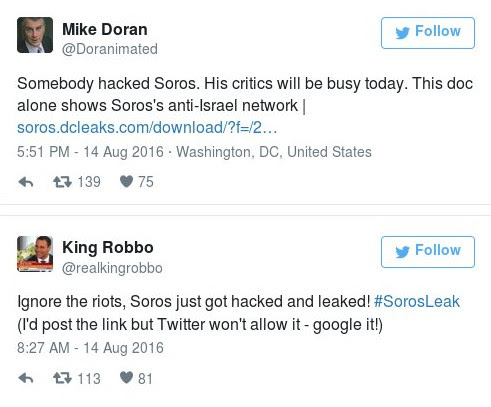Open the #SorosLeak hashtag
Image resolution: width=491 pixels, height=407 pixels.
[x=417, y=302]
